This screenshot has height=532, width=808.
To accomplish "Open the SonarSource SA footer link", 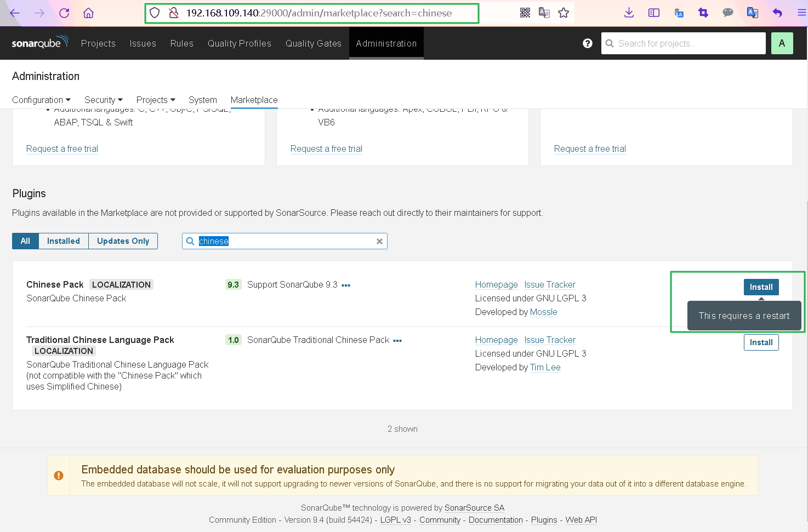I will coord(475,508).
